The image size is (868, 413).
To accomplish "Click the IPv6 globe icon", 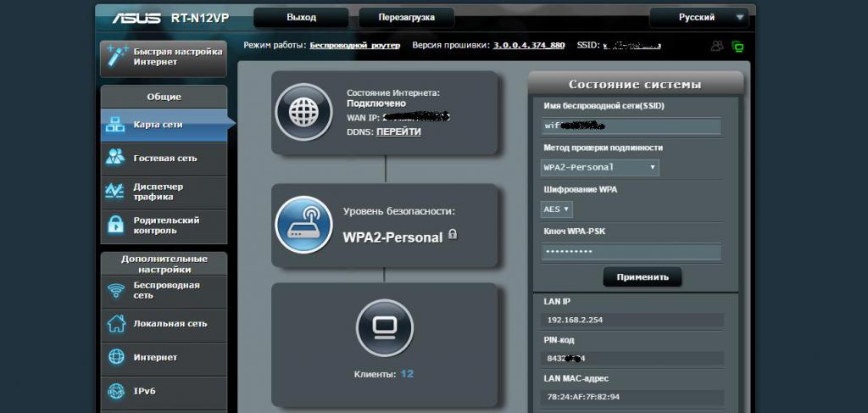I will (x=116, y=391).
